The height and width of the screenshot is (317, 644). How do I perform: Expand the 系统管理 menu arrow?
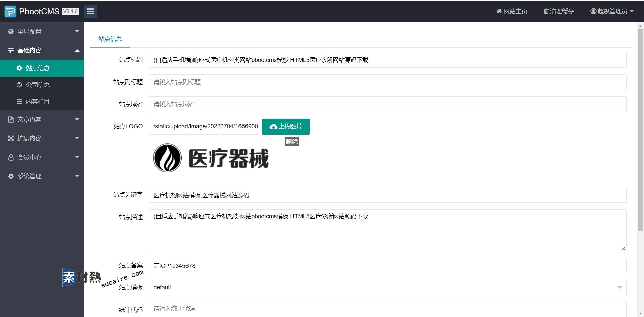77,176
